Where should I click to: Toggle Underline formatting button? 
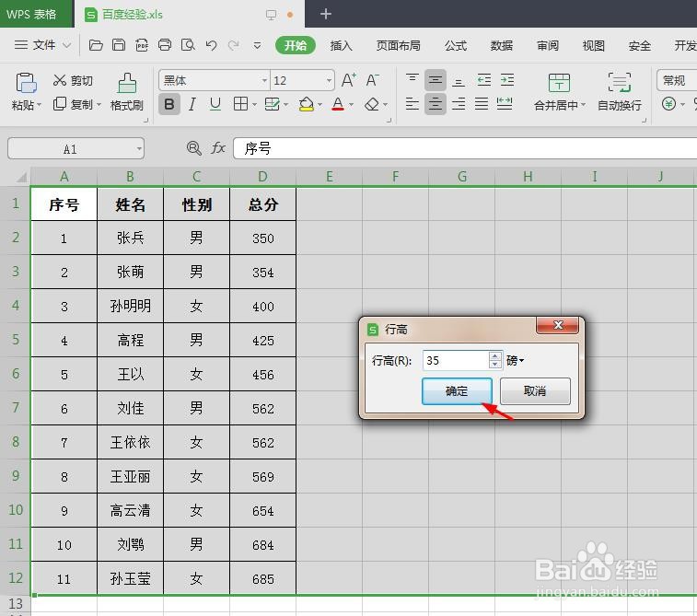point(215,104)
